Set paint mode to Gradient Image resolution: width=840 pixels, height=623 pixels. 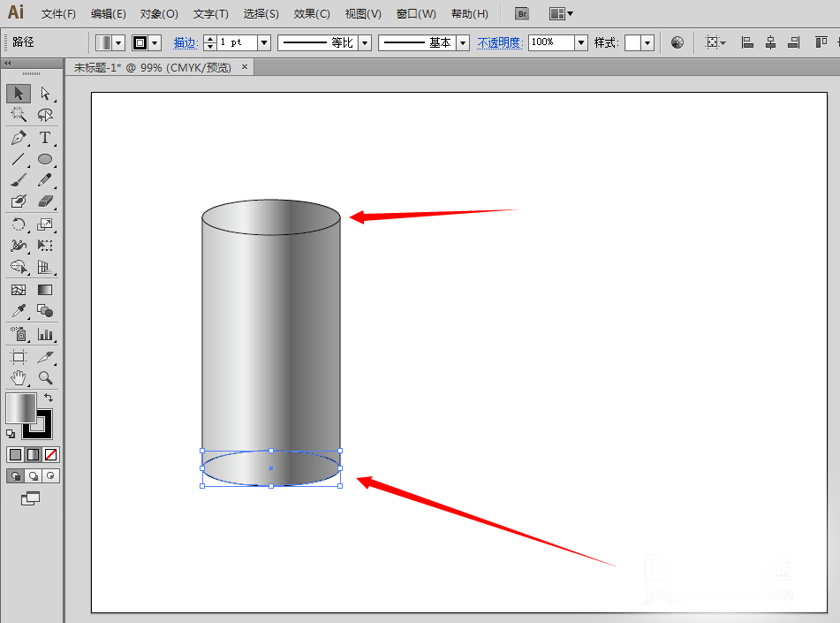34,454
